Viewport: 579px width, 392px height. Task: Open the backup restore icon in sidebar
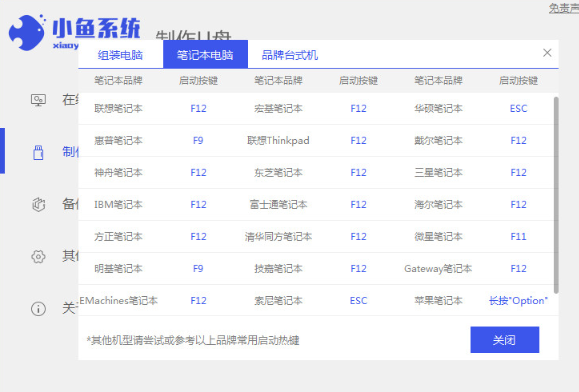38,204
